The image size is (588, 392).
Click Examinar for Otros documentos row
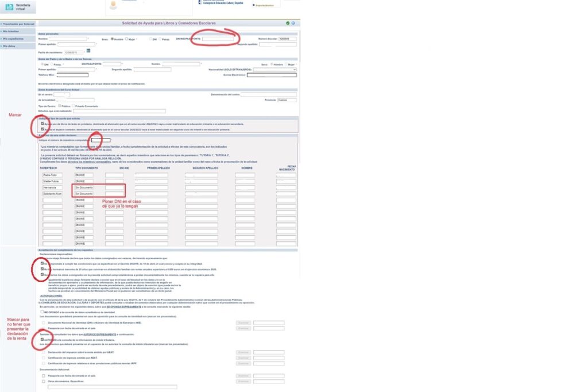pos(243,382)
